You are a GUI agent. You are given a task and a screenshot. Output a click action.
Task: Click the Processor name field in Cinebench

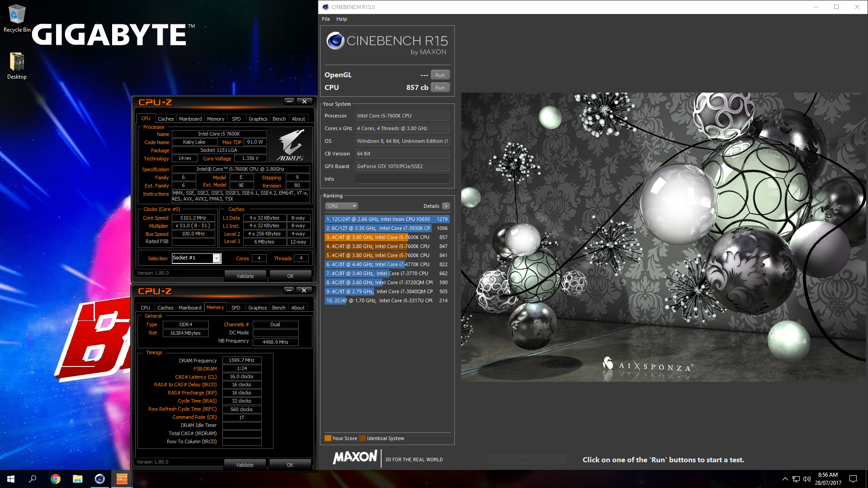402,116
